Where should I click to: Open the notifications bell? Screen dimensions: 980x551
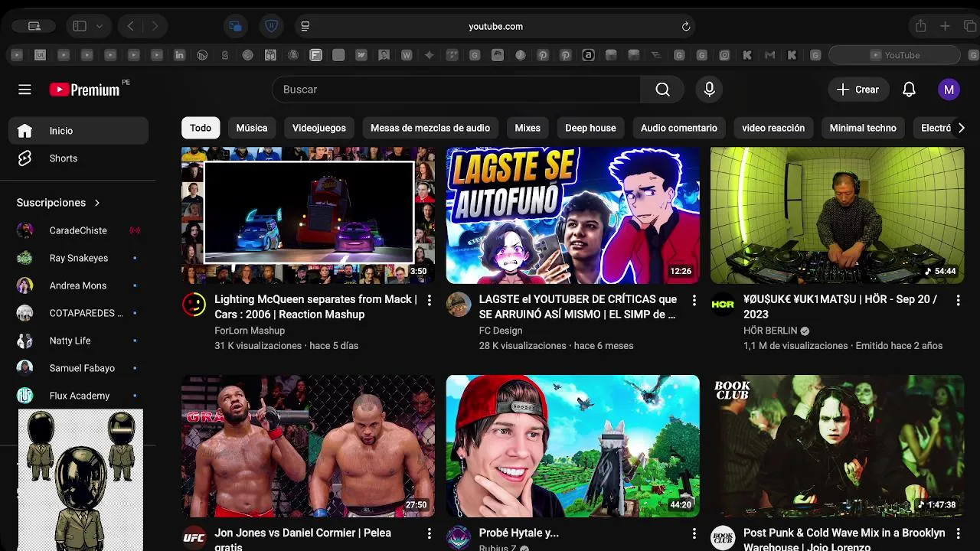tap(909, 90)
